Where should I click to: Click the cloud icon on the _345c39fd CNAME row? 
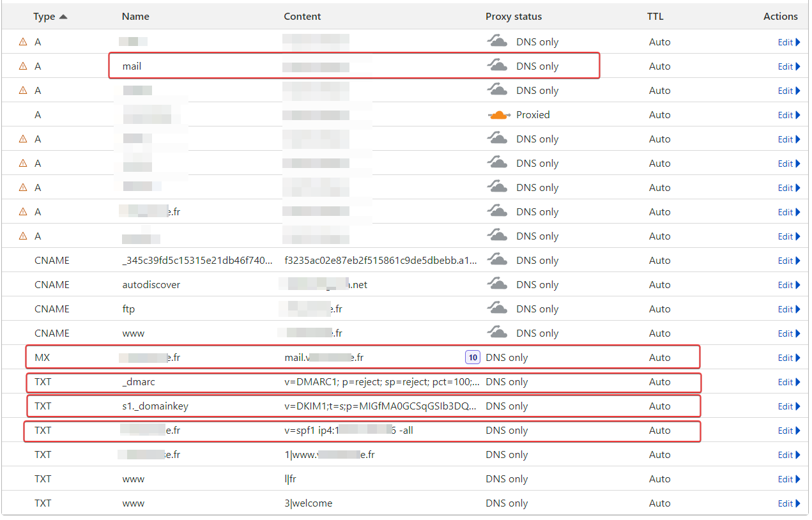tap(498, 260)
